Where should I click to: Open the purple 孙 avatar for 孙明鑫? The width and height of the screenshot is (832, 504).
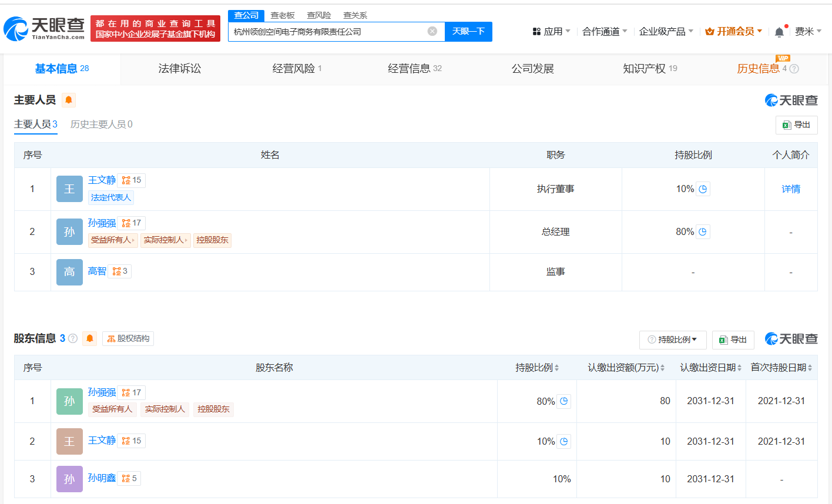69,479
